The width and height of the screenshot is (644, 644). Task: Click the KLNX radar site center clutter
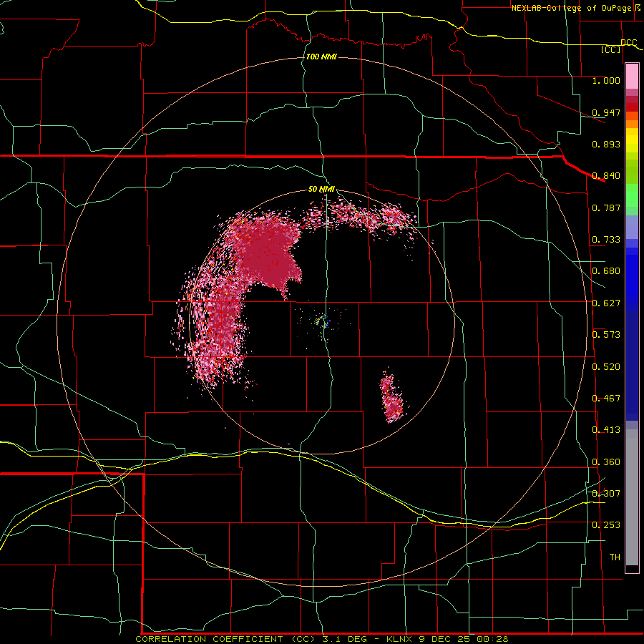(323, 322)
